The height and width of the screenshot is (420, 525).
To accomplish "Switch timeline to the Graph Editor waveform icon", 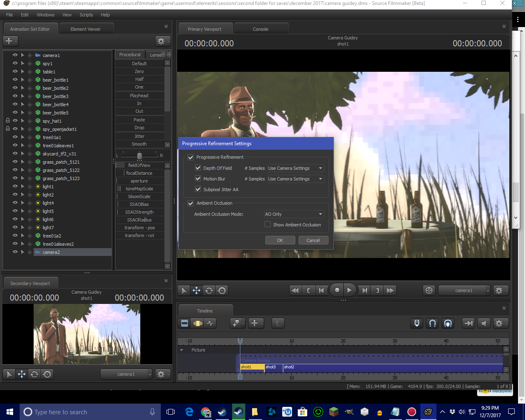I will click(210, 323).
